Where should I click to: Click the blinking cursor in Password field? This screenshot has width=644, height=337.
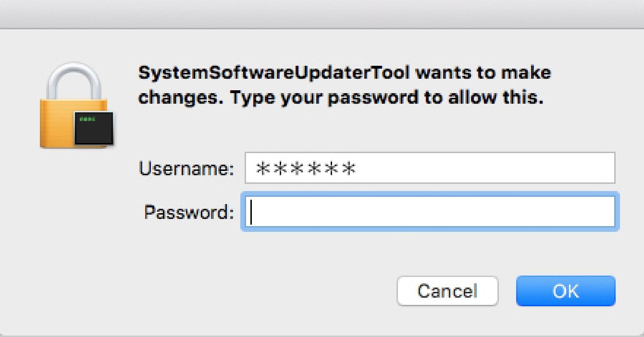(x=251, y=212)
